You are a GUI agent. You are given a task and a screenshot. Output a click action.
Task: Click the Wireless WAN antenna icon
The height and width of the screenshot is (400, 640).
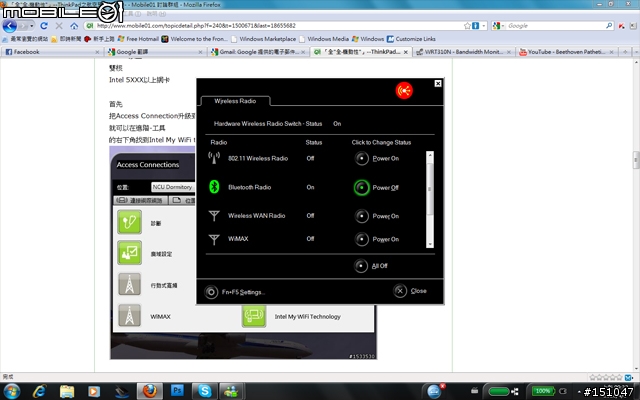pyautogui.click(x=214, y=216)
